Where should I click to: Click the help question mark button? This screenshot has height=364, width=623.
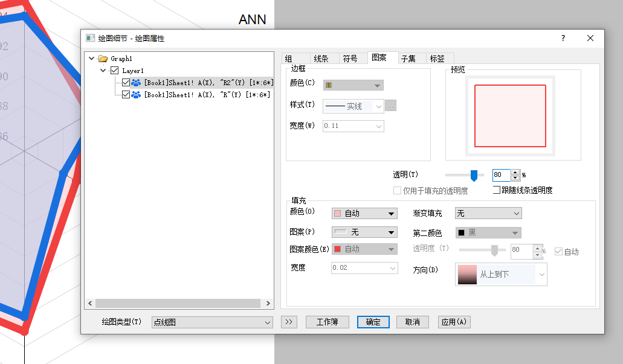(x=563, y=38)
